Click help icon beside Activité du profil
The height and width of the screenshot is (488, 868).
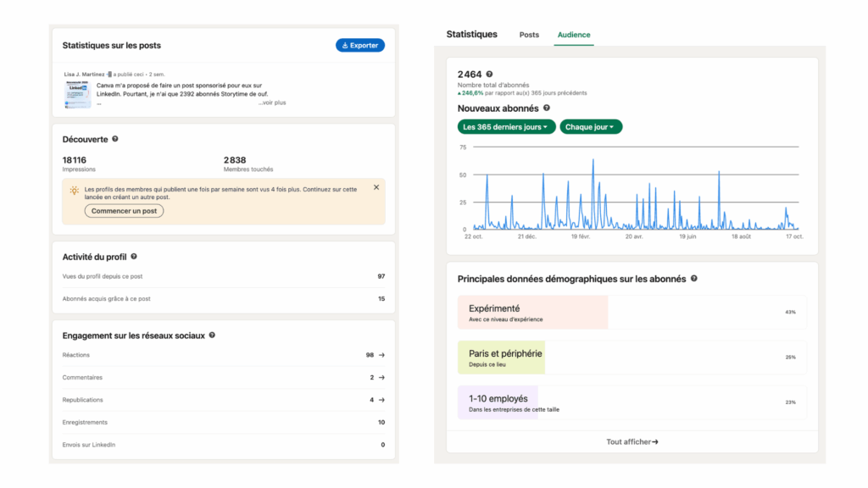pyautogui.click(x=134, y=257)
